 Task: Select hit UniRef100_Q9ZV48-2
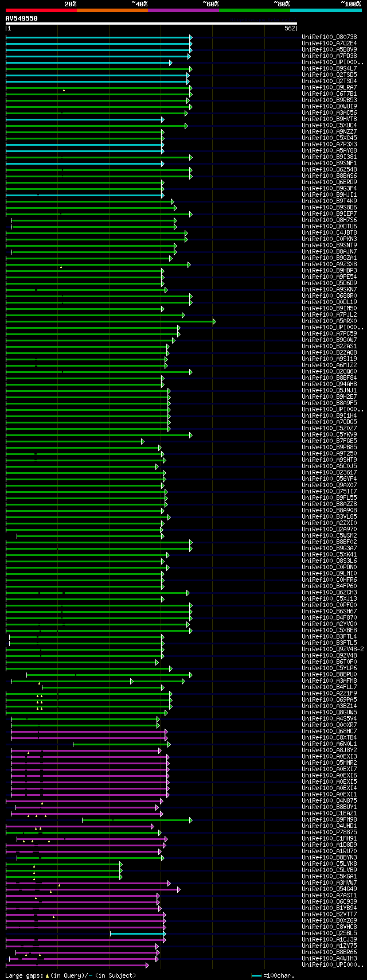click(333, 650)
